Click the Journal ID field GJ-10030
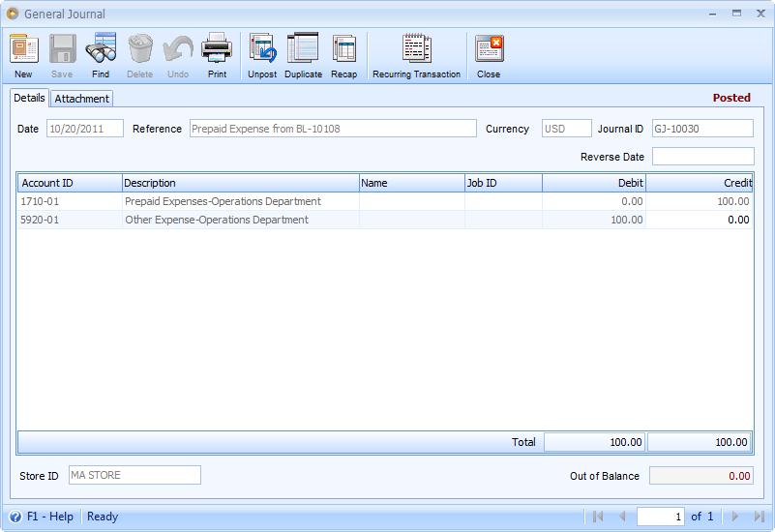 (x=702, y=129)
